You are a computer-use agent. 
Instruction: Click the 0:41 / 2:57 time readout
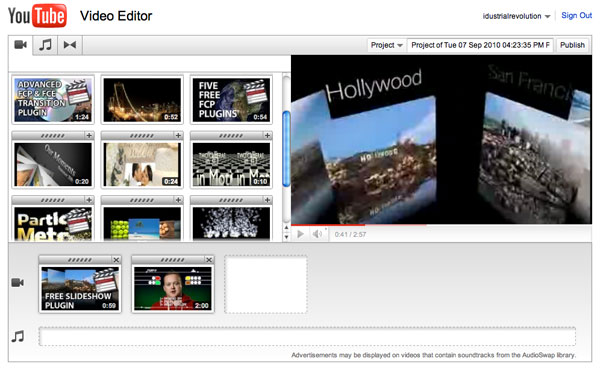click(350, 234)
